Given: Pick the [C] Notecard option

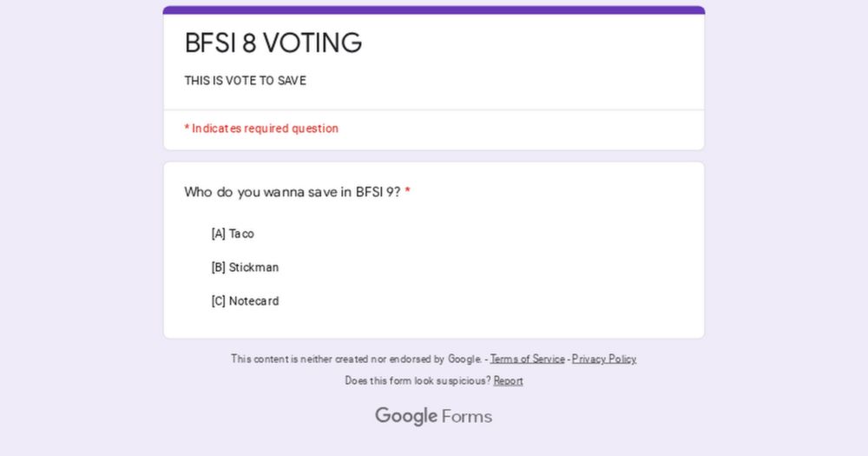Looking at the screenshot, I should (x=245, y=301).
